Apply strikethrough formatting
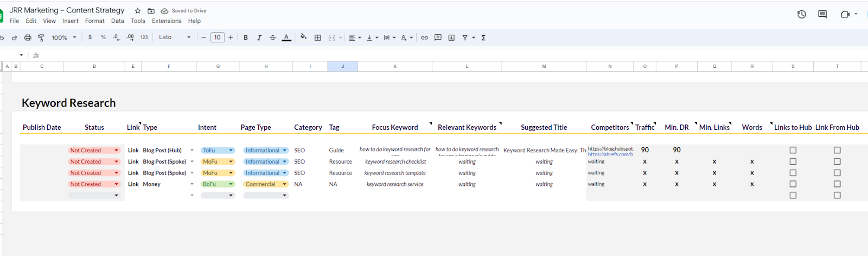Screen dimensions: 868x256 (272, 38)
